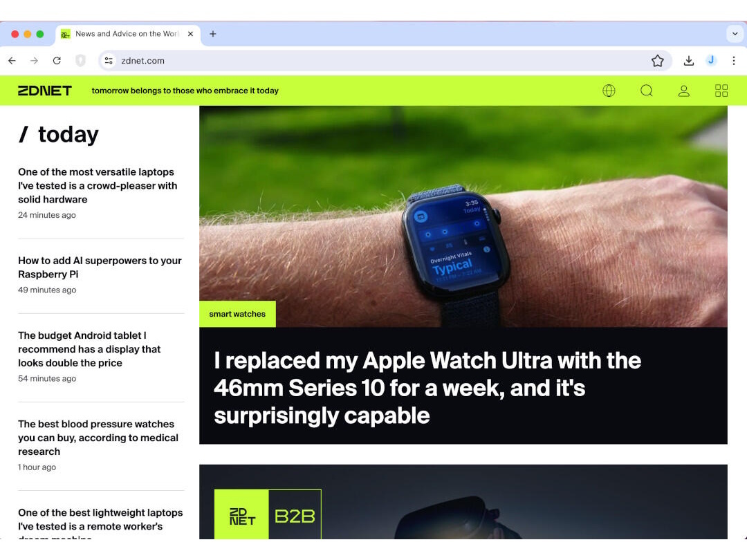Go back using the back arrow
The image size is (747, 560).
coord(12,60)
